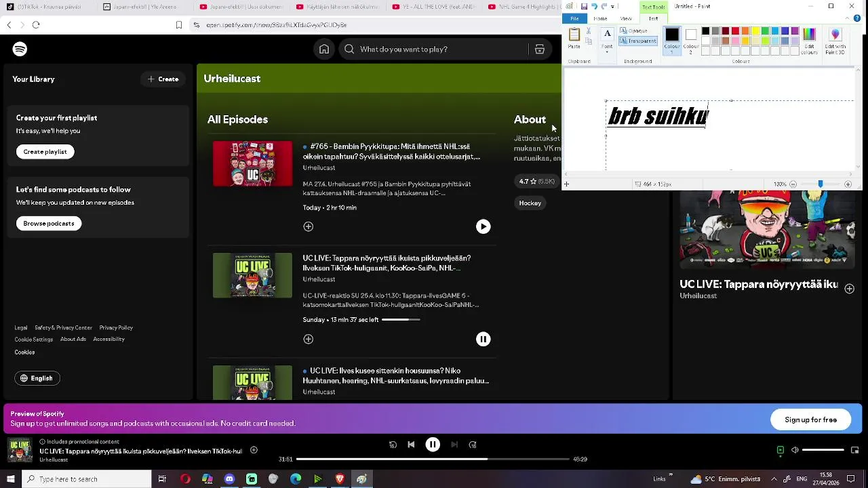Click the browser bookmark icon
The width and height of the screenshot is (868, 488).
coord(179,24)
